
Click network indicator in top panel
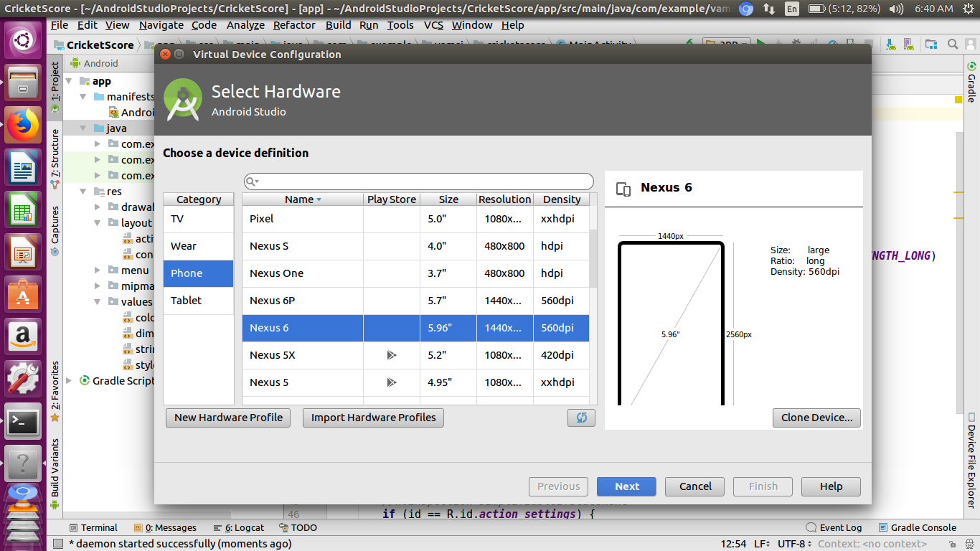pos(768,9)
